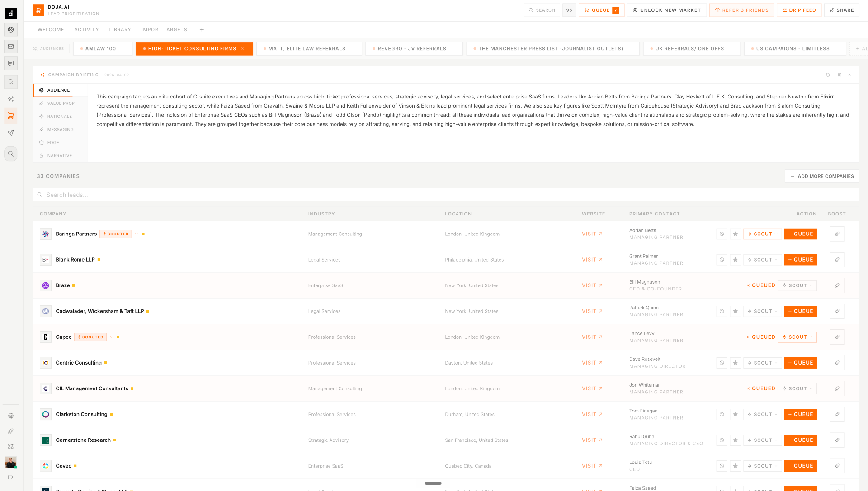
Task: Click Refer 3 Friends button
Action: pyautogui.click(x=742, y=10)
